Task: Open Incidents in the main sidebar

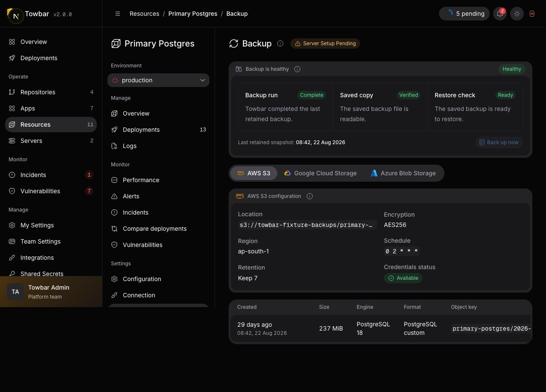Action: coord(51,175)
